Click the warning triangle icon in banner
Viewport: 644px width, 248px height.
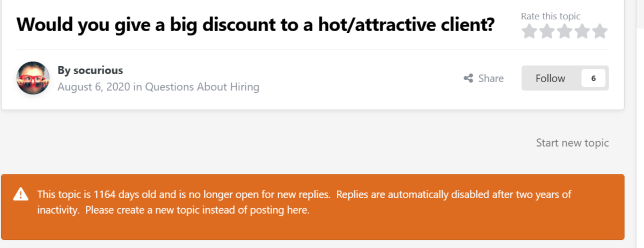pos(21,193)
